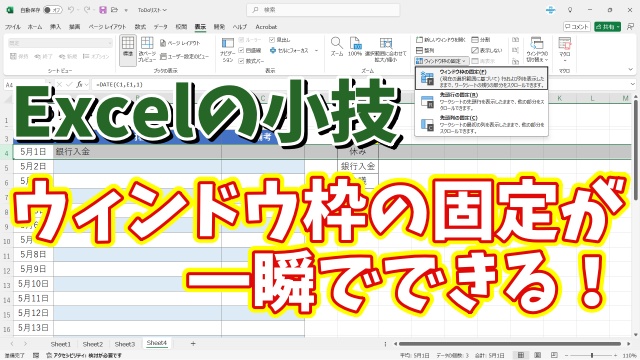Switch to the Sheet1 tab

[60, 344]
